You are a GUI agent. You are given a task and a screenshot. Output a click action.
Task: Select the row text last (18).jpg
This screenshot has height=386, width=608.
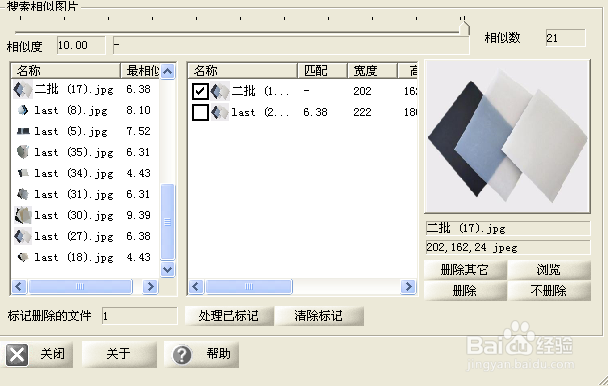[x=74, y=257]
